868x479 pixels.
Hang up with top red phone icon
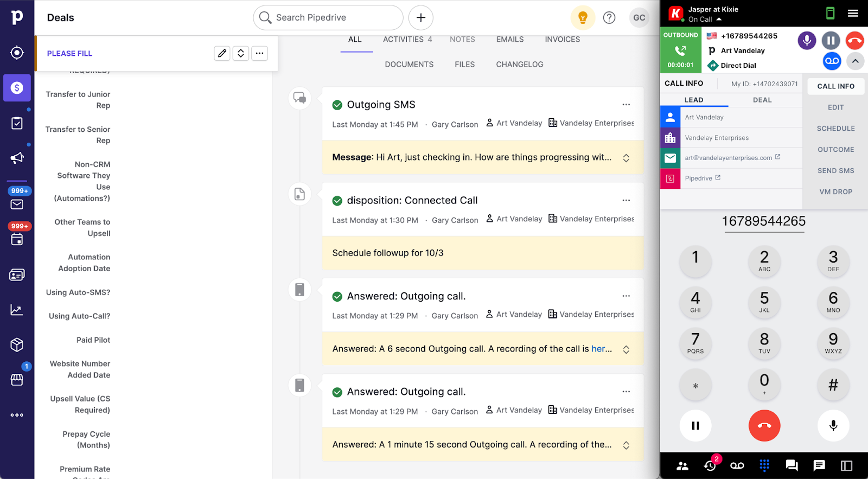[854, 40]
